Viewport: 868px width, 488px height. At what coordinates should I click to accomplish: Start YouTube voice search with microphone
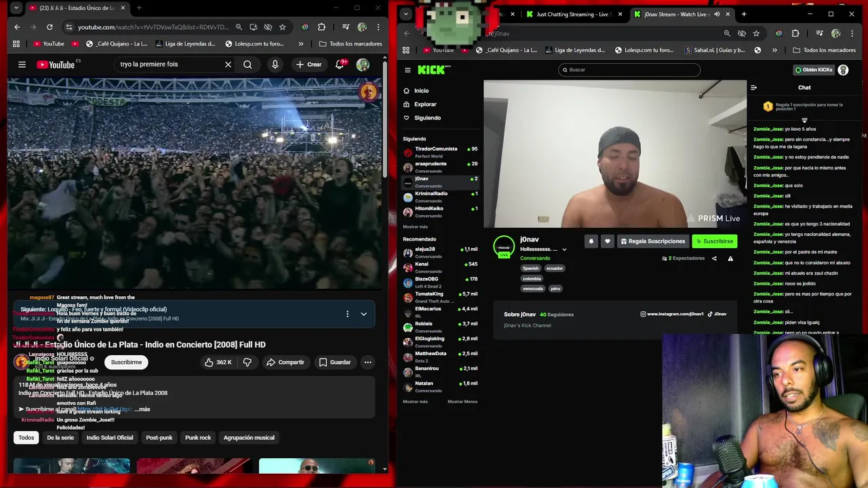275,64
